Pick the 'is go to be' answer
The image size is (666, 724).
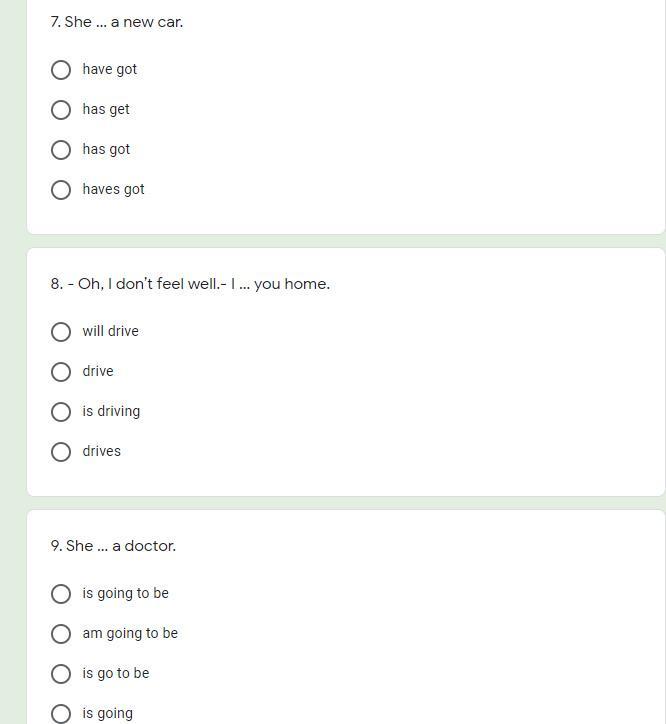(61, 674)
